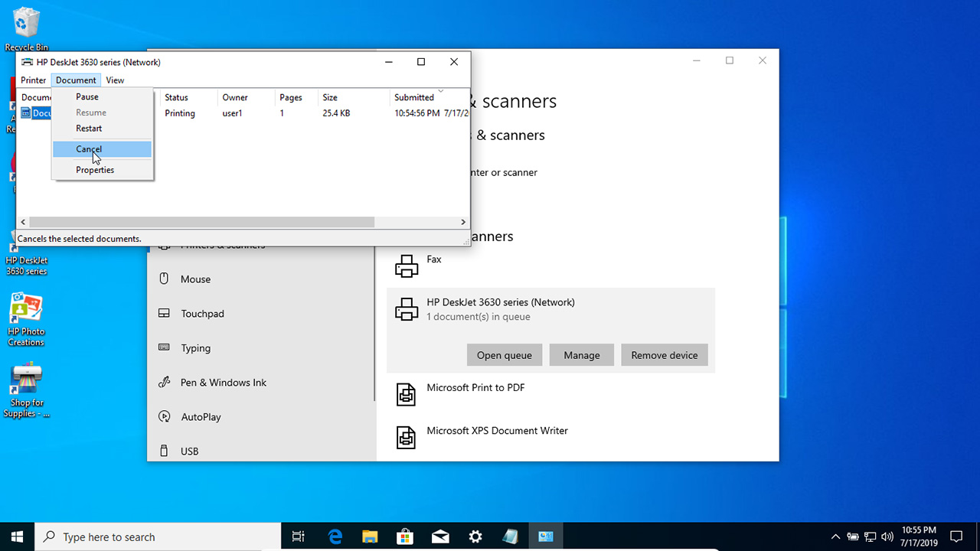Open the Document menu
Image resolution: width=980 pixels, height=551 pixels.
(76, 80)
